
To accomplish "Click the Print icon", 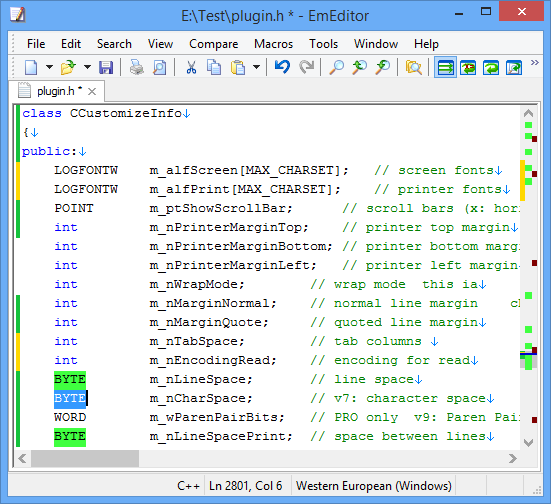I will [x=136, y=67].
